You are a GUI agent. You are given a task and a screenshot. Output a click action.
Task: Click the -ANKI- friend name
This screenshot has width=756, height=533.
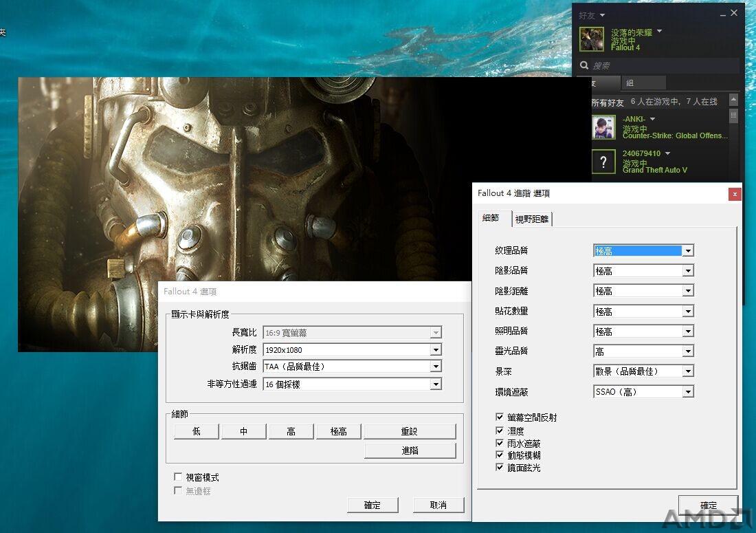(x=634, y=119)
